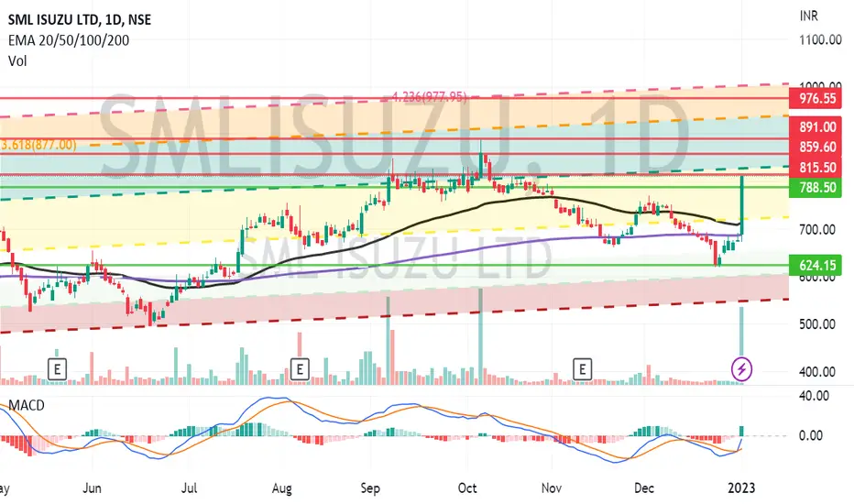Screen dimensions: 854x504
Task: Click the 624.15 green price label
Action: (x=816, y=266)
